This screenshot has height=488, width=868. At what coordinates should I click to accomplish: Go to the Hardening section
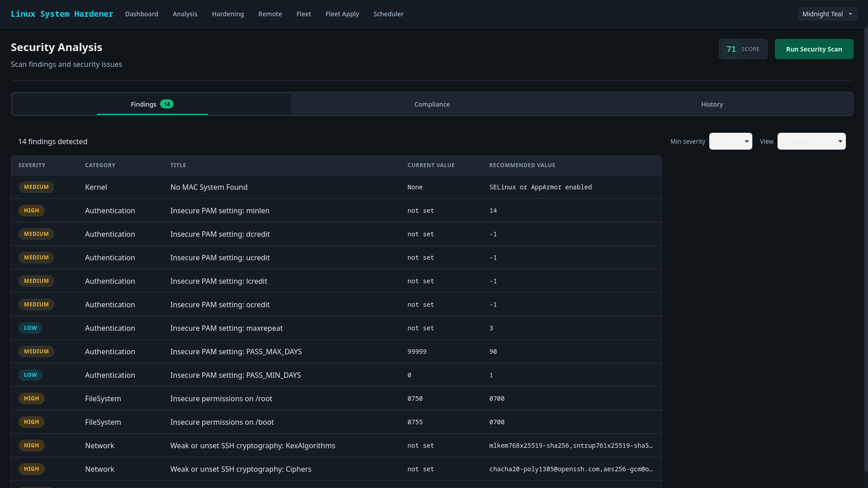228,14
